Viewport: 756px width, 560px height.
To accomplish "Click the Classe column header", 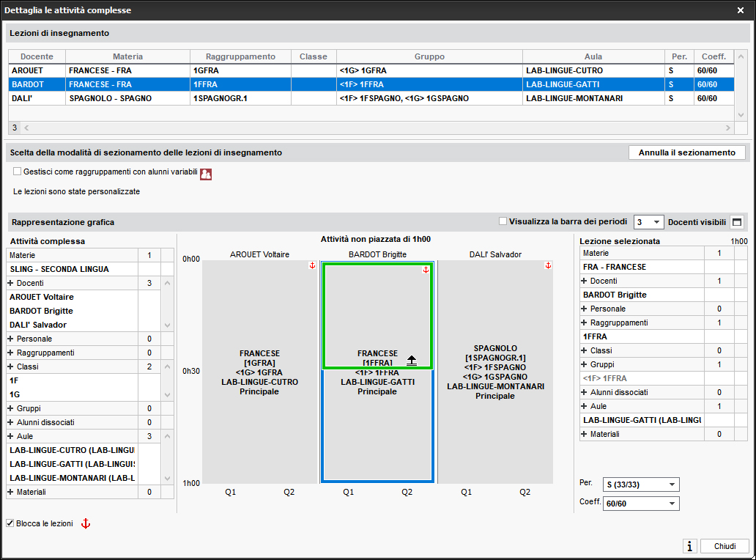I will [x=314, y=56].
